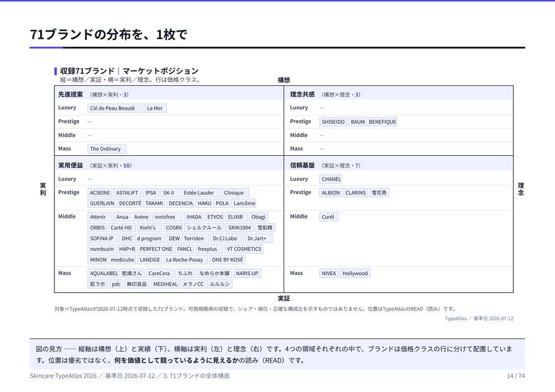Click the CHANEL brand tag
This screenshot has height=392, width=555.
[x=331, y=179]
